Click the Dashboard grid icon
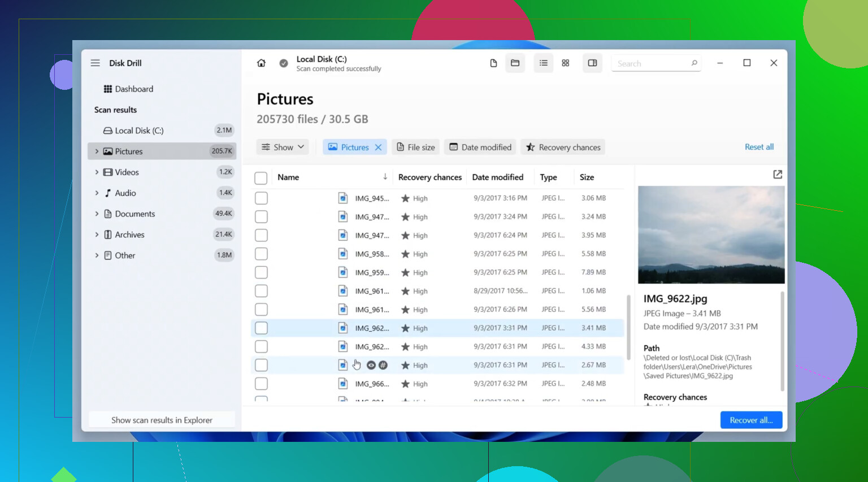The height and width of the screenshot is (482, 868). pos(108,89)
